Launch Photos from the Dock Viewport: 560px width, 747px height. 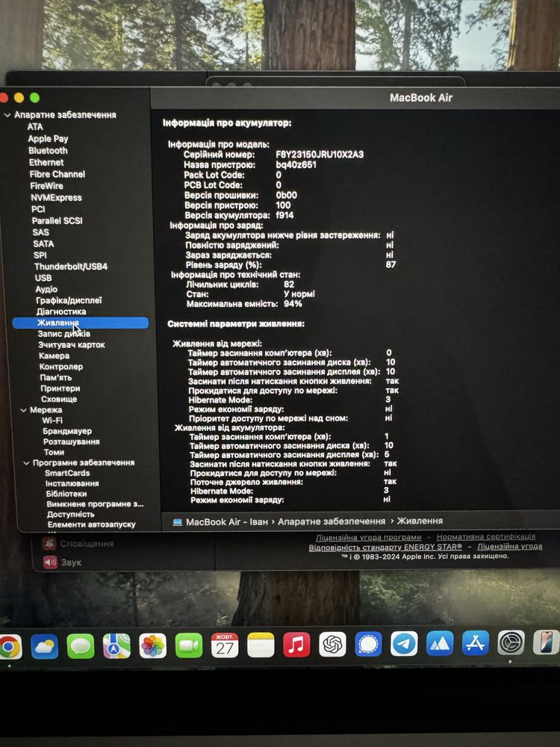click(x=153, y=645)
